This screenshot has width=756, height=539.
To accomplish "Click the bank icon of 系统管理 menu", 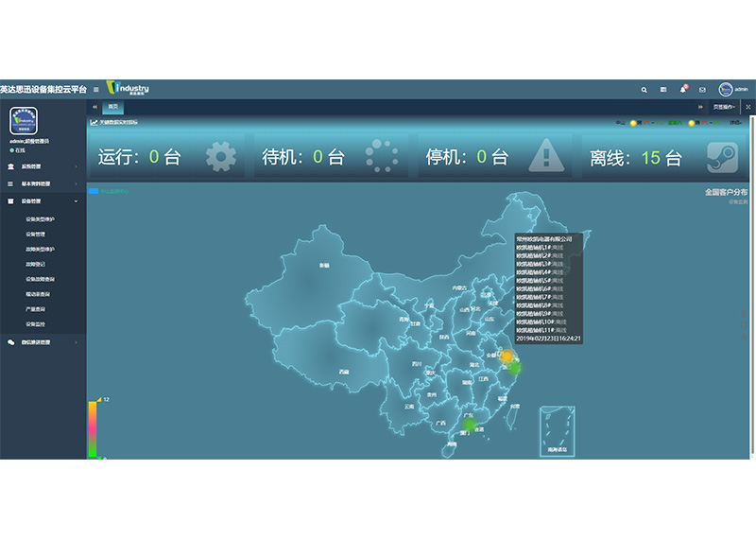I will (x=10, y=166).
